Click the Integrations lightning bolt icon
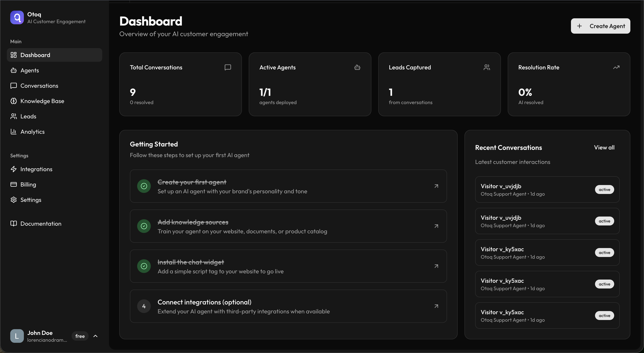This screenshot has height=353, width=644. [14, 169]
